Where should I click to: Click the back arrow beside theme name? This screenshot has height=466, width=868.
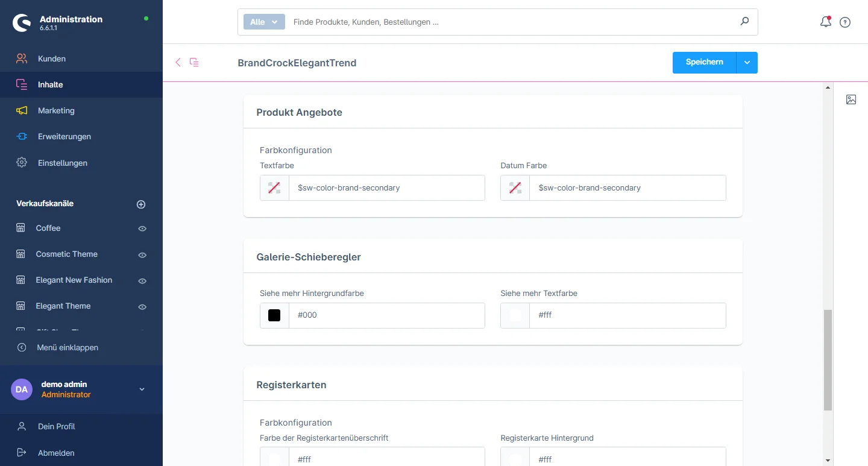click(x=178, y=62)
